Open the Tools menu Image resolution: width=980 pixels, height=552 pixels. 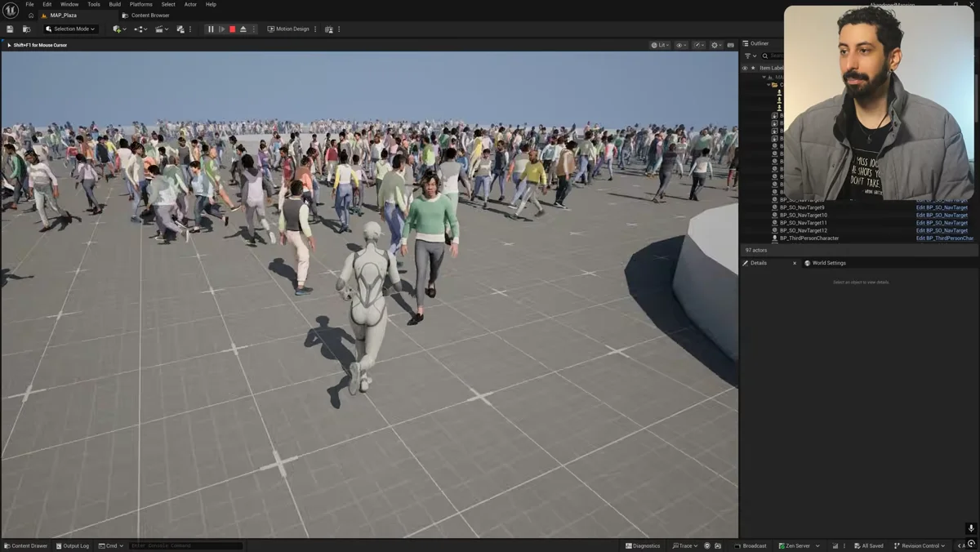(94, 4)
